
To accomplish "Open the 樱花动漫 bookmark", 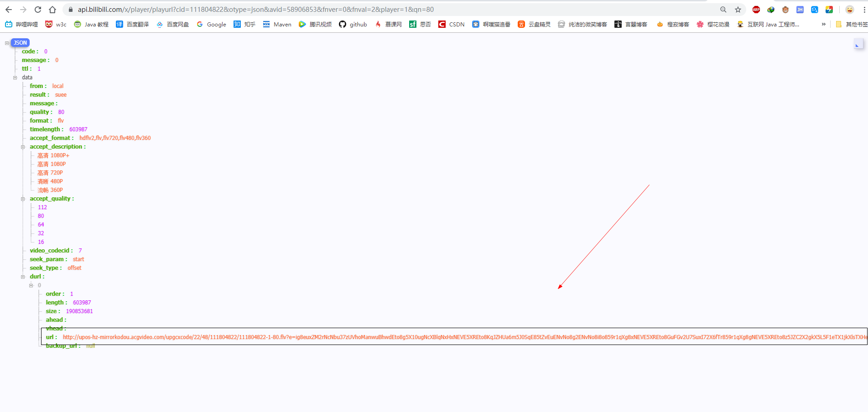I will click(713, 24).
